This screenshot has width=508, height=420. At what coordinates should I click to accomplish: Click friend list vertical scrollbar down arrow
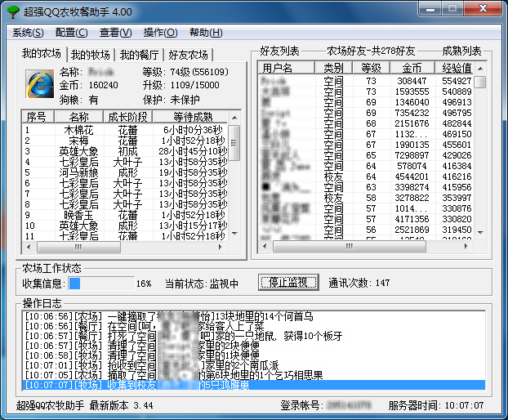480,233
